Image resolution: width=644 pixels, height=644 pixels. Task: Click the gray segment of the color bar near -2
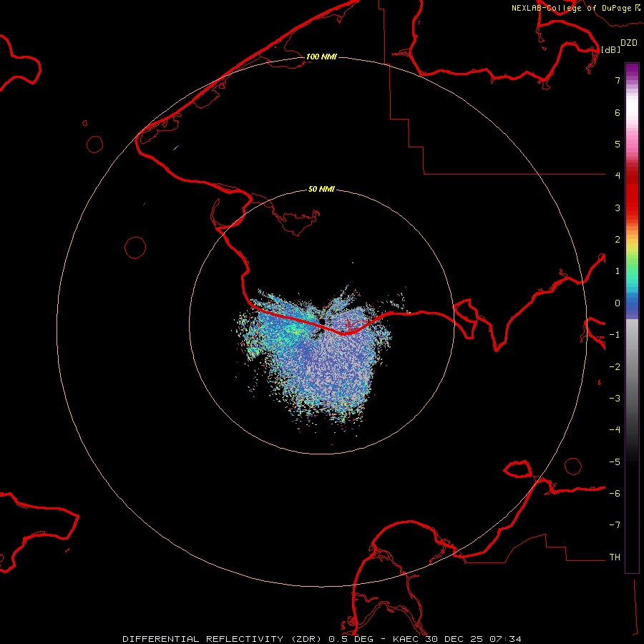(x=632, y=366)
